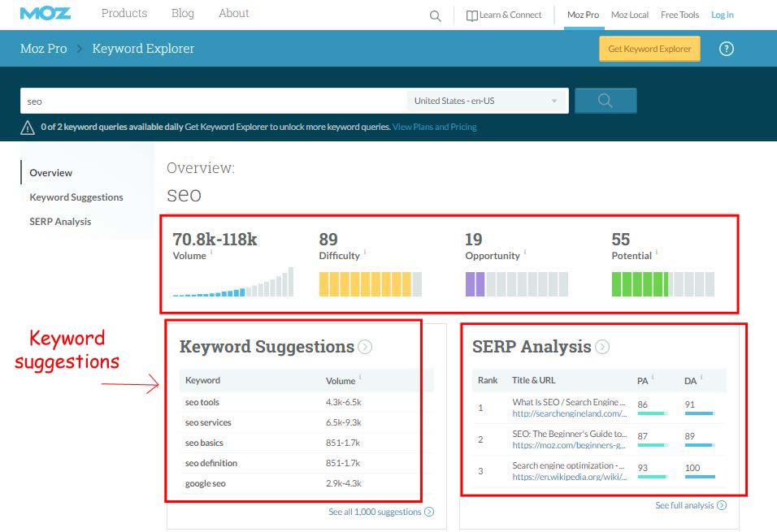Click the info icon next to Volume
Image resolution: width=777 pixels, height=532 pixels.
(x=211, y=253)
